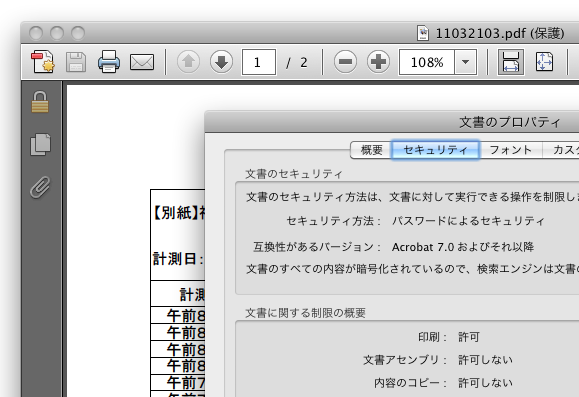579x397 pixels.
Task: Select fit one full page icon
Action: tap(544, 62)
